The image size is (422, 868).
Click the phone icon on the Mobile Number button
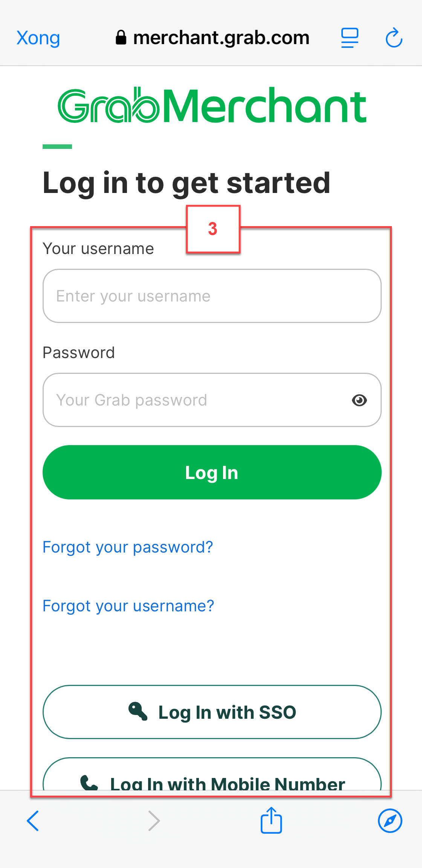click(x=89, y=783)
